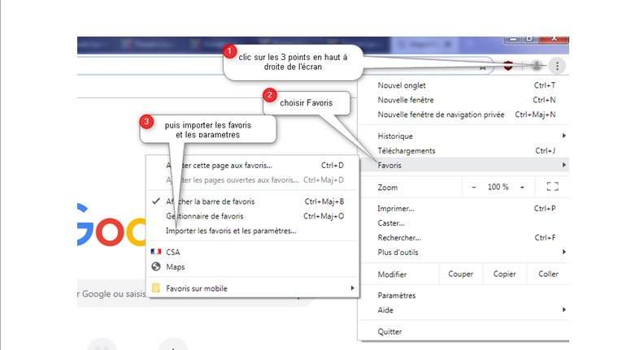Expand the Historique submenu arrow

(x=563, y=136)
